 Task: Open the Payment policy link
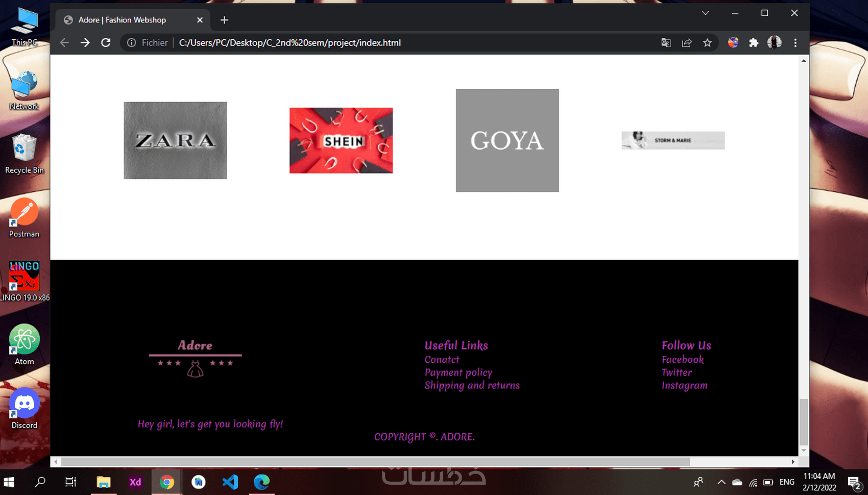coord(459,373)
